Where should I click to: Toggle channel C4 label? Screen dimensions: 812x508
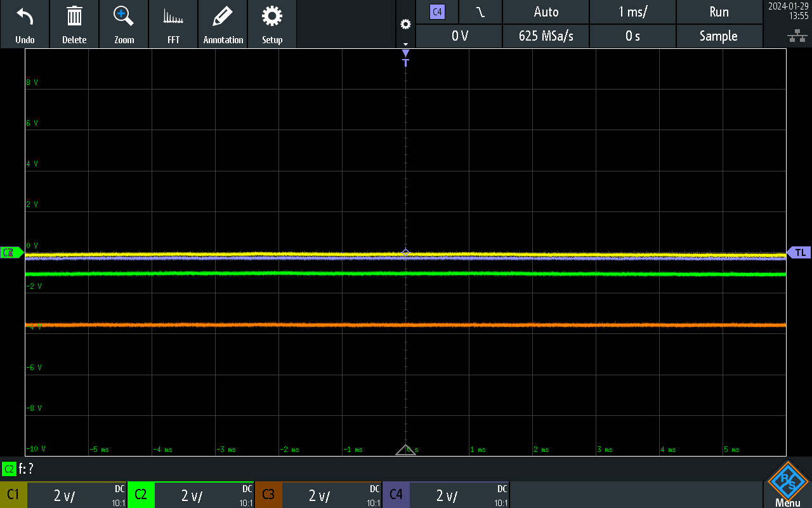(396, 495)
